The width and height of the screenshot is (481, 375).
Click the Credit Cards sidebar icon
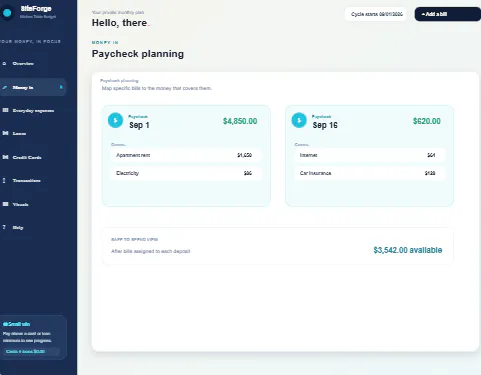[x=5, y=157]
